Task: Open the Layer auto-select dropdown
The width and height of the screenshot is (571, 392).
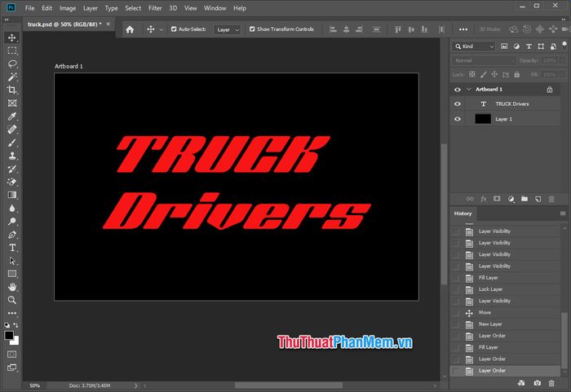Action: 227,29
